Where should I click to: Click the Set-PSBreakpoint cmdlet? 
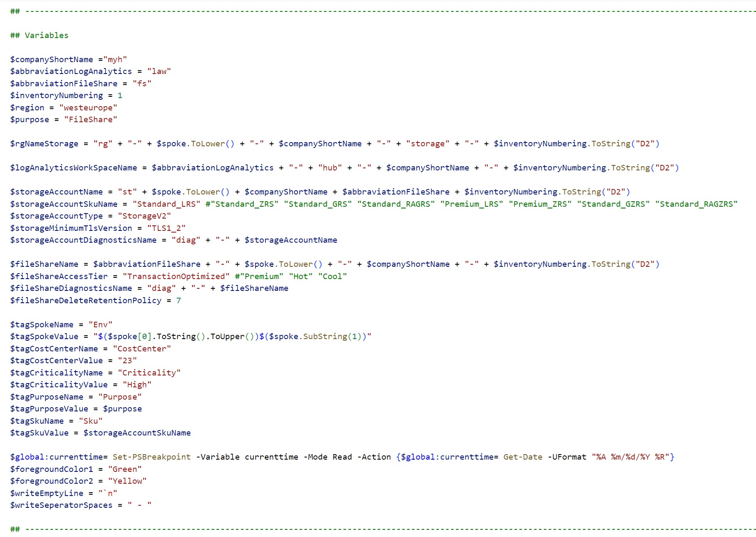pyautogui.click(x=152, y=457)
